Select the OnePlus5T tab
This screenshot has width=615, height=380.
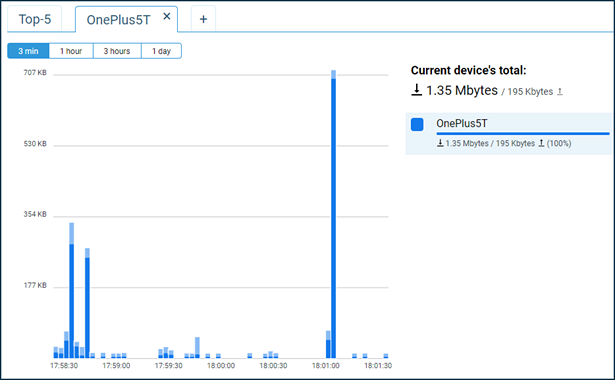pos(118,19)
